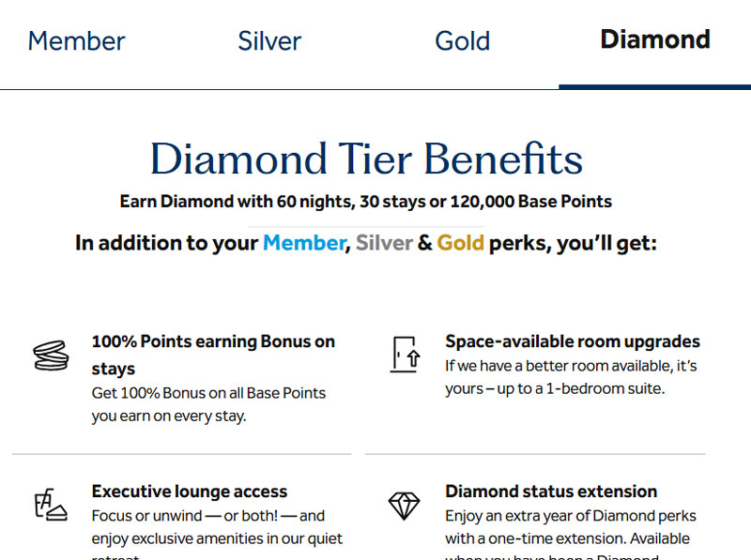The image size is (751, 560).
Task: Follow the gold-colored Gold perks link
Action: [460, 243]
